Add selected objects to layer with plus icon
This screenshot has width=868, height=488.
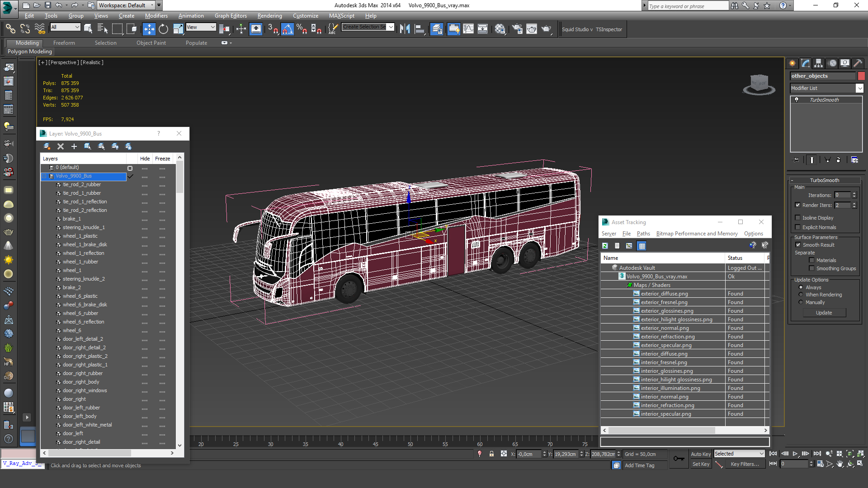click(x=74, y=146)
